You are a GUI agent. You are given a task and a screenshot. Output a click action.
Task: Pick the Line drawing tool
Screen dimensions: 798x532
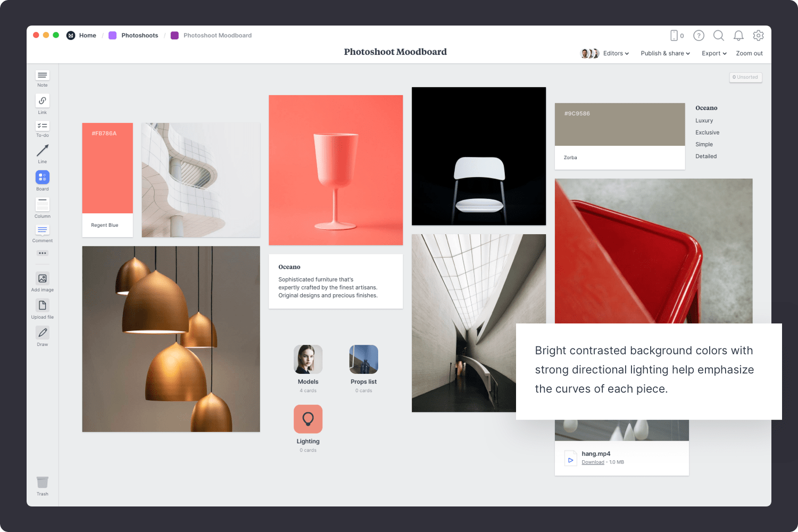click(x=43, y=151)
